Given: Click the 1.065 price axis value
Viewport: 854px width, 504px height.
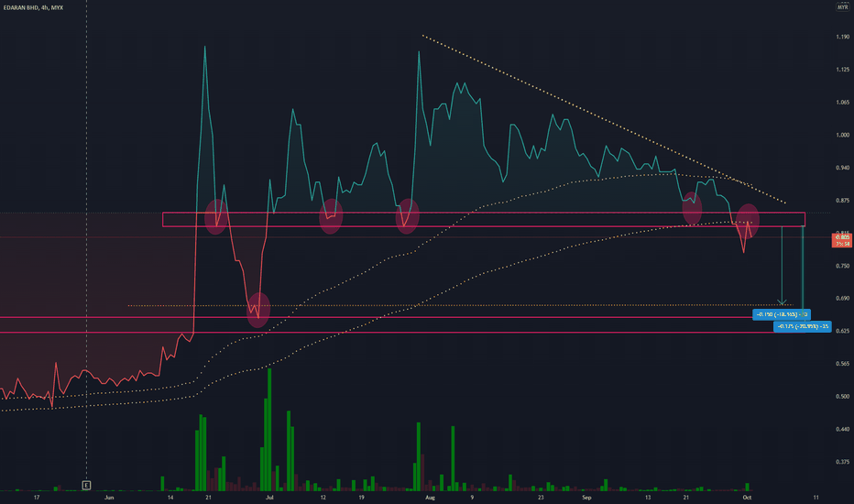Looking at the screenshot, I should pyautogui.click(x=842, y=103).
